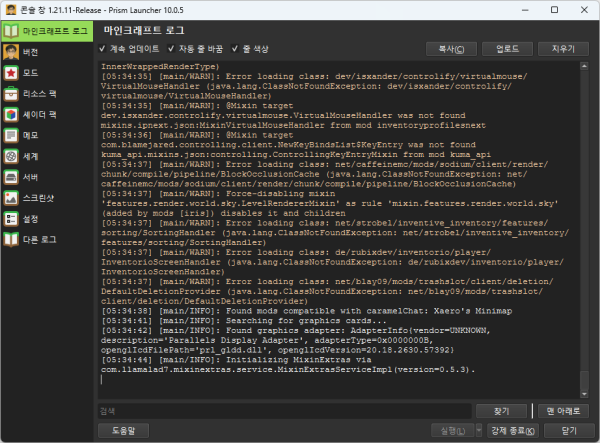Viewport: 600px width, 443px height.
Task: Copy the log with 복사(C) button
Action: [451, 49]
